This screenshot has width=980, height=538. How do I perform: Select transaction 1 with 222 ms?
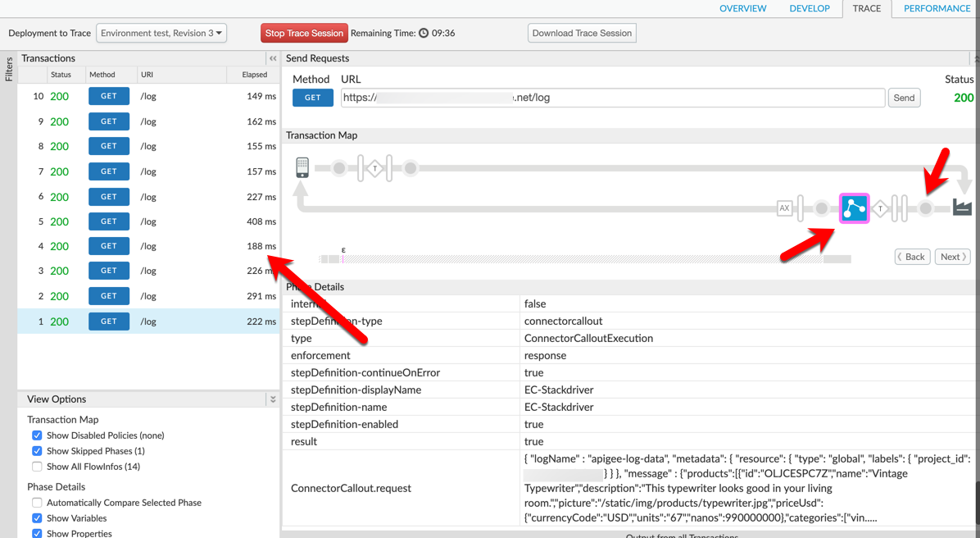148,321
